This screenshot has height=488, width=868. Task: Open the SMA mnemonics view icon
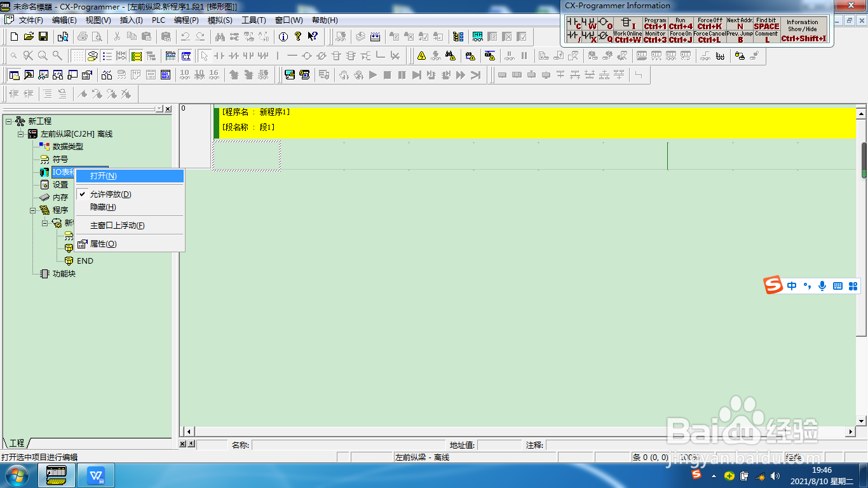tap(170, 56)
